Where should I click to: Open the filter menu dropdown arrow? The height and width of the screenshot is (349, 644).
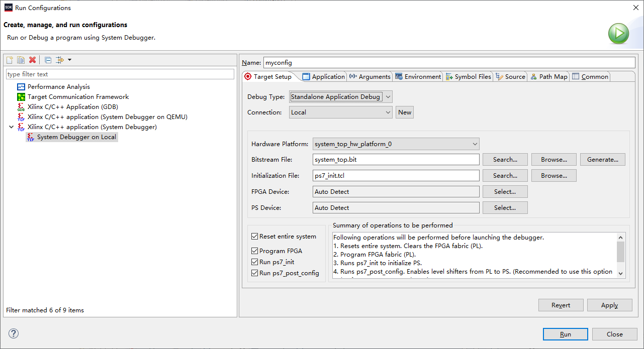coord(69,60)
